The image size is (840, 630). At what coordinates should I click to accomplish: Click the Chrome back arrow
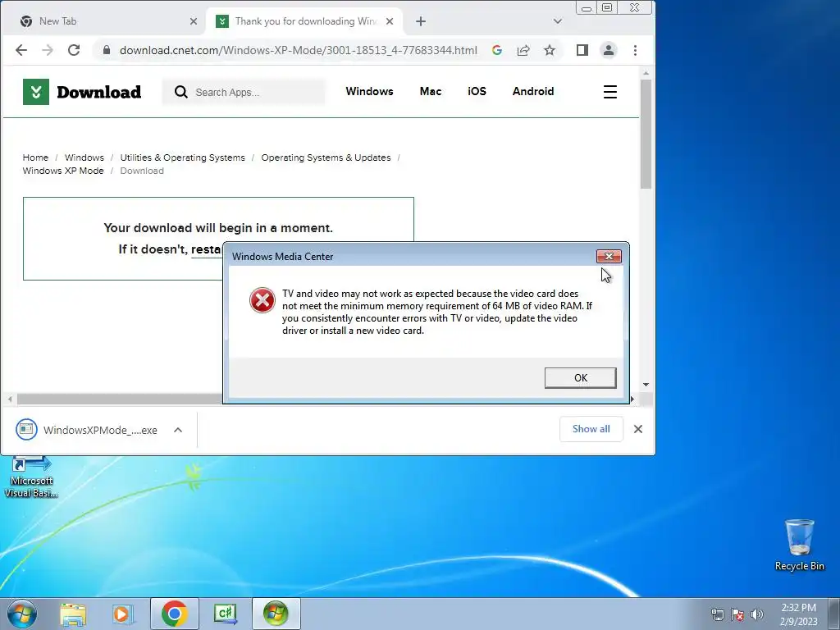point(21,50)
